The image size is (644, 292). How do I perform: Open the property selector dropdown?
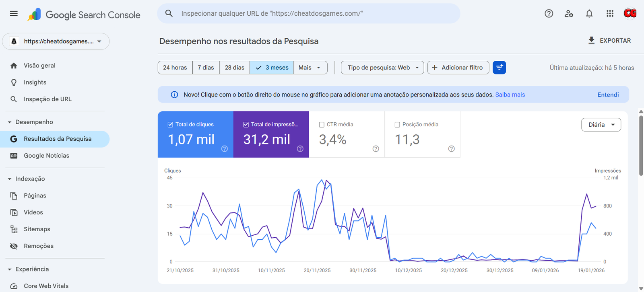coord(56,41)
